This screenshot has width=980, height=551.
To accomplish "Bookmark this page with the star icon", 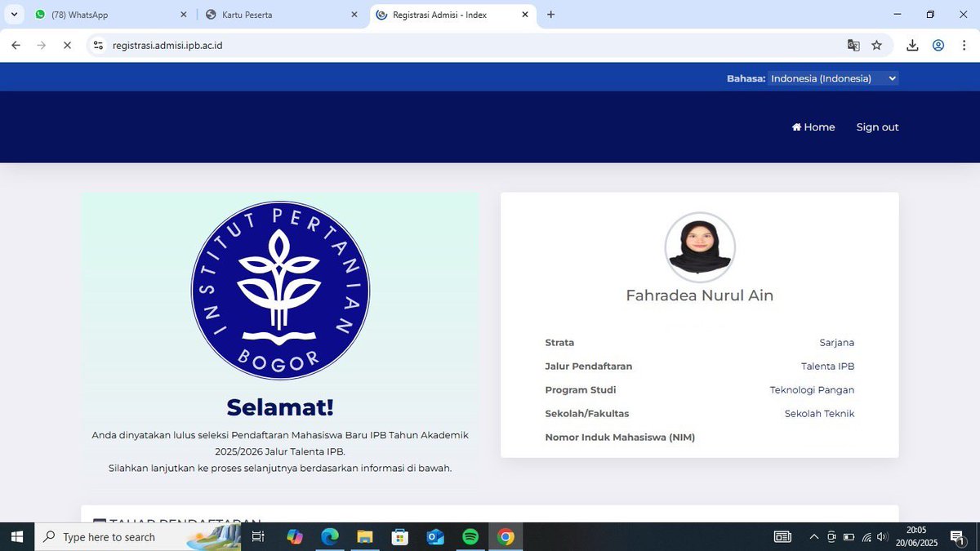I will tap(877, 45).
